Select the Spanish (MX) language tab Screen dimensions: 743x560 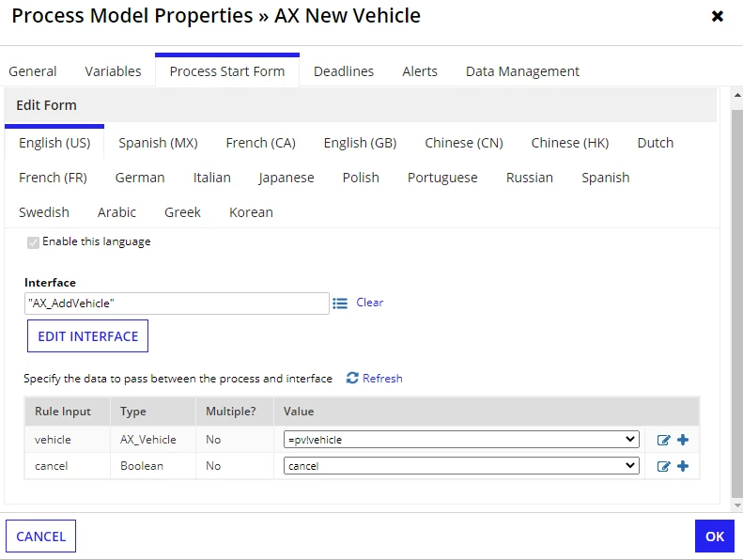point(158,143)
